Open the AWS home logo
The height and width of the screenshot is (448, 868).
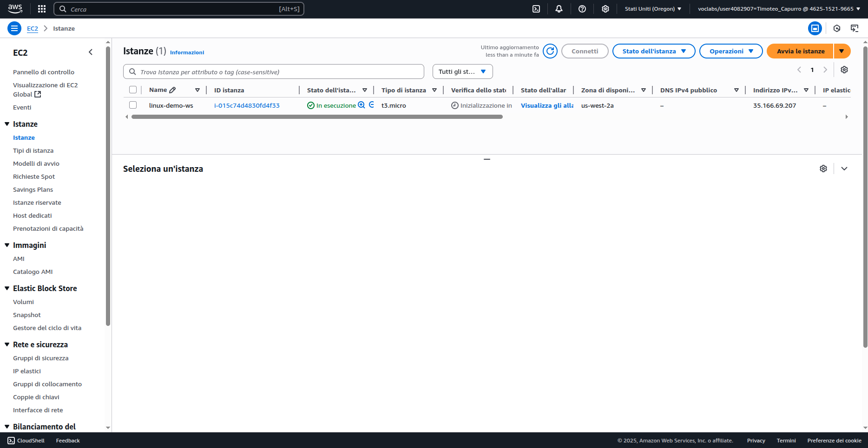15,8
